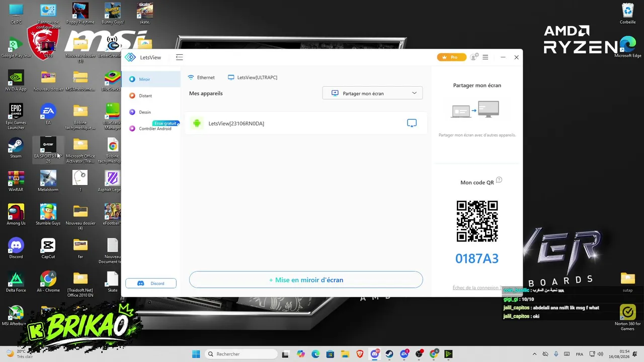Open the weather widget showing 20°C
The image size is (644, 362).
click(x=20, y=354)
